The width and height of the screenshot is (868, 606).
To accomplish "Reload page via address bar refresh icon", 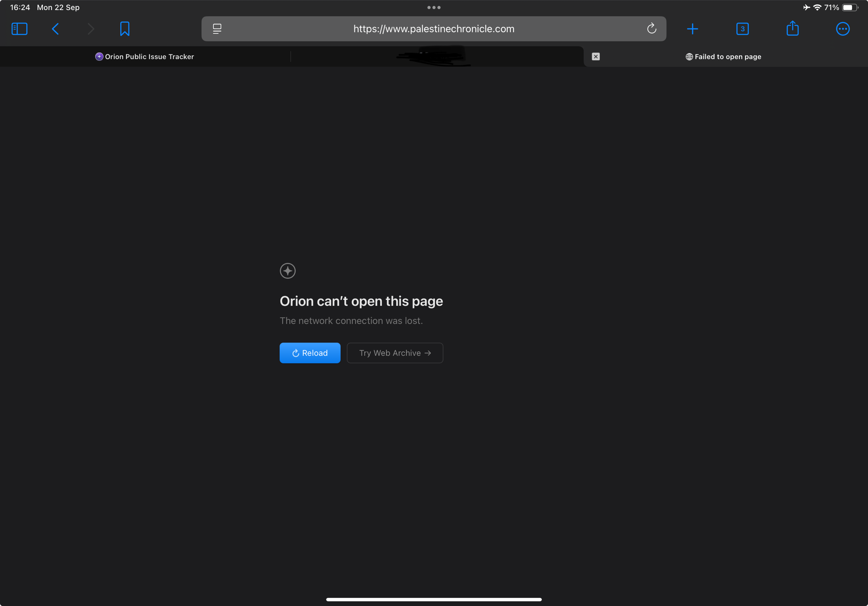I will (x=651, y=29).
